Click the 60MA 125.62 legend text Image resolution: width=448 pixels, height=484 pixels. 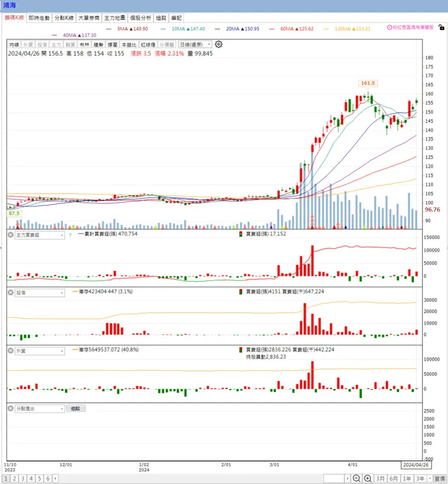click(x=297, y=28)
